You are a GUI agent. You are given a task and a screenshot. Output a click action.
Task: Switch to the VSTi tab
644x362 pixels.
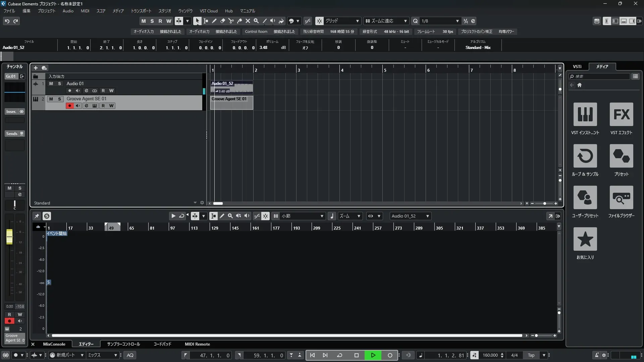coord(577,66)
